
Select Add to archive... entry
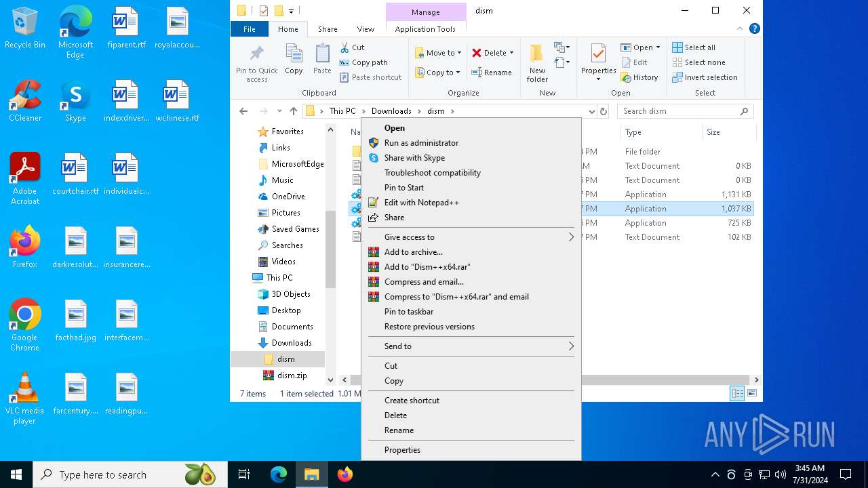tap(471, 252)
